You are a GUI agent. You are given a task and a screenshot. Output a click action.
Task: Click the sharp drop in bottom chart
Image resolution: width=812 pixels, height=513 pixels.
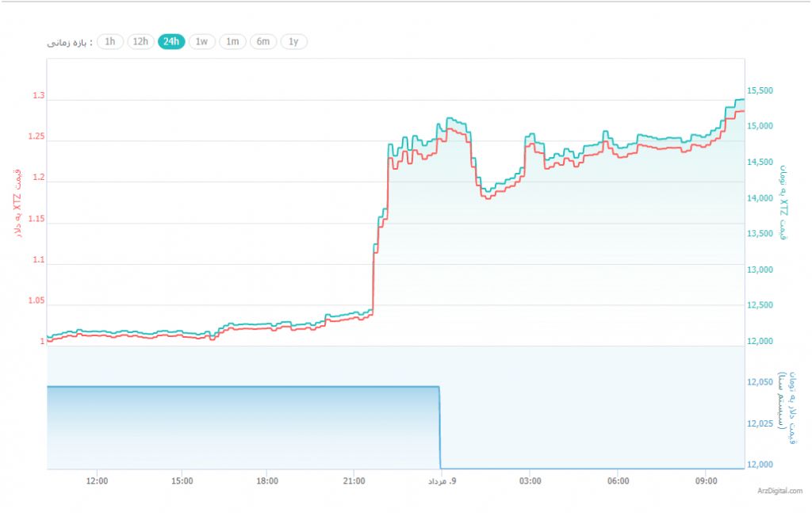[x=439, y=424]
